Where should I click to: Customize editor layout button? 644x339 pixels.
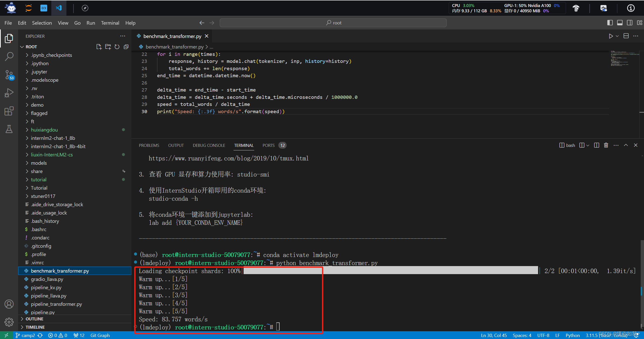[639, 23]
